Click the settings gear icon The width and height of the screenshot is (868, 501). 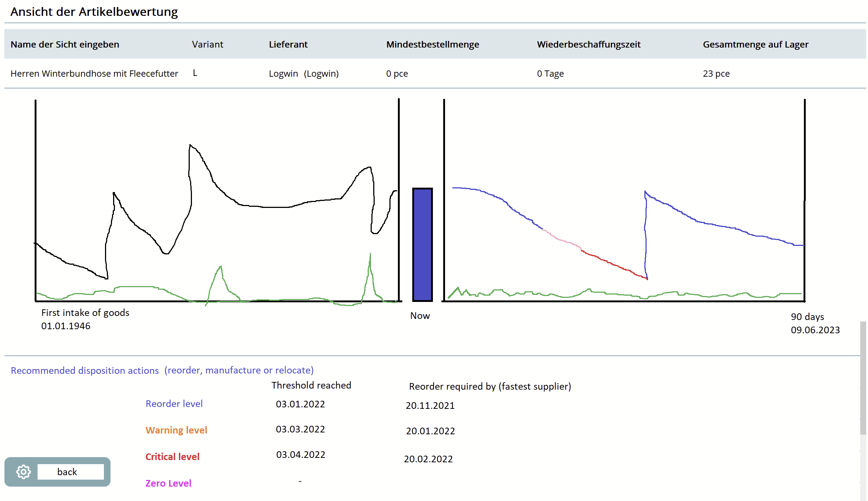pos(24,472)
